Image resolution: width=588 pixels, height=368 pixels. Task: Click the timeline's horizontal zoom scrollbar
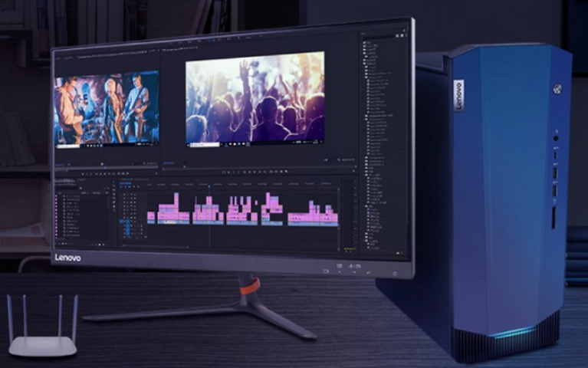tap(156, 247)
